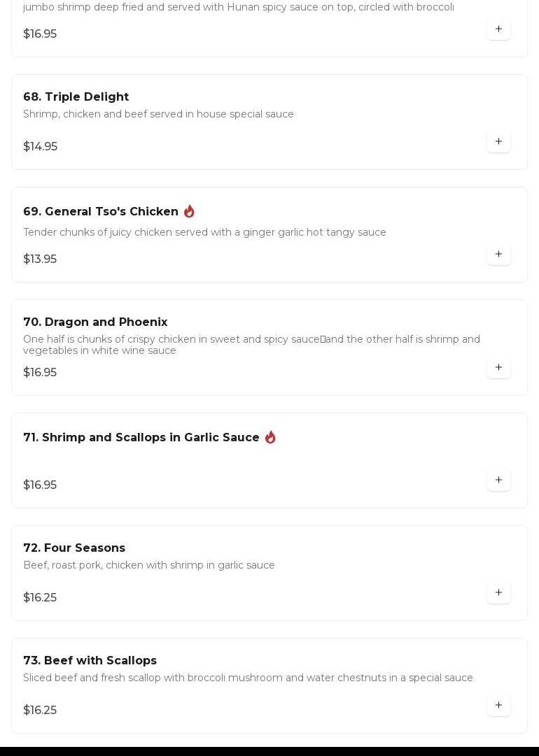Screen dimensions: 539x756
Task: Open the 68. Triple Delight item title
Action: (x=76, y=97)
